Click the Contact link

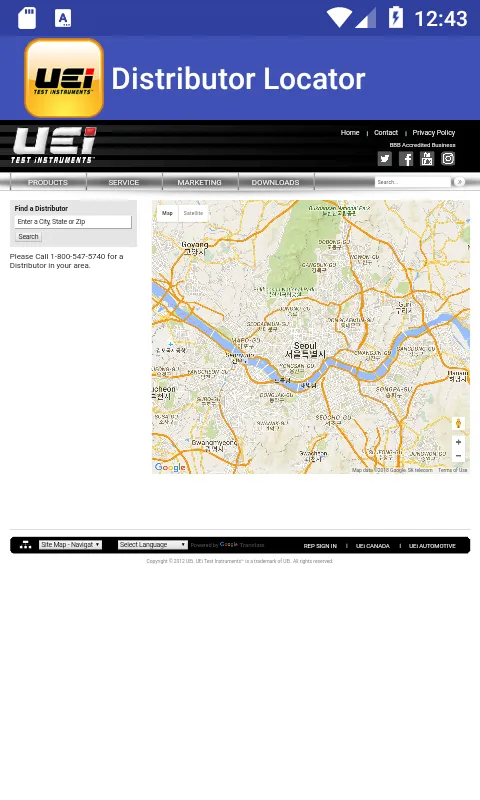[386, 133]
